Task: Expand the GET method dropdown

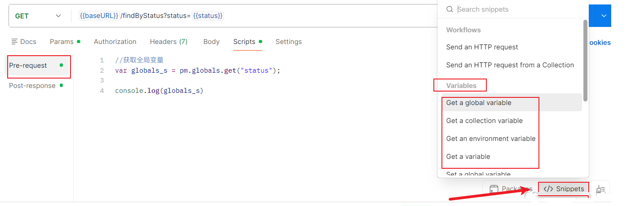Action: coord(58,16)
